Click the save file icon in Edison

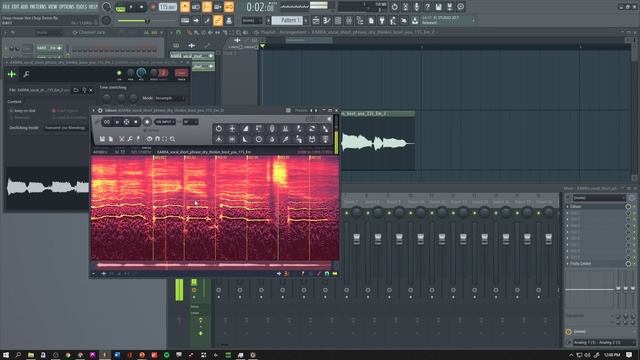click(x=102, y=139)
